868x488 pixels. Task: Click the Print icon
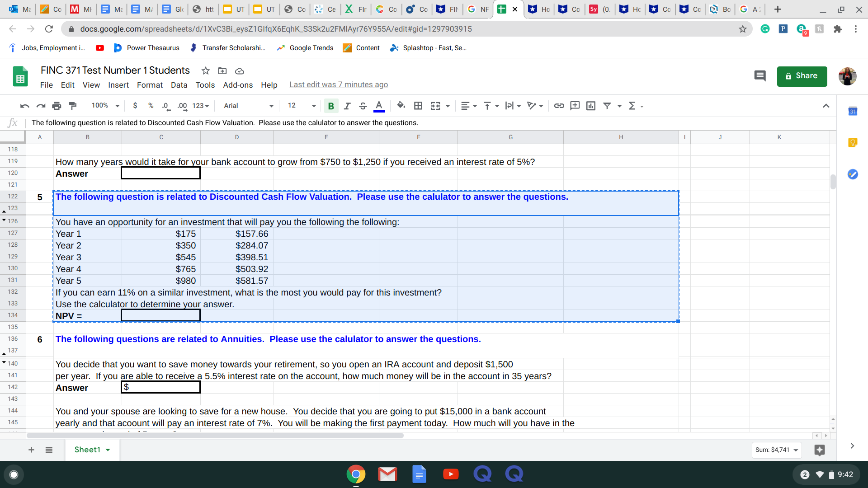(x=57, y=106)
